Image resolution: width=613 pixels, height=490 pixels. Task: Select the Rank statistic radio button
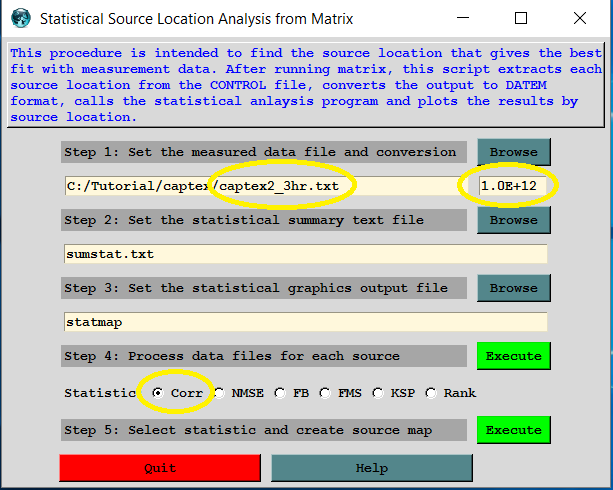[x=431, y=393]
